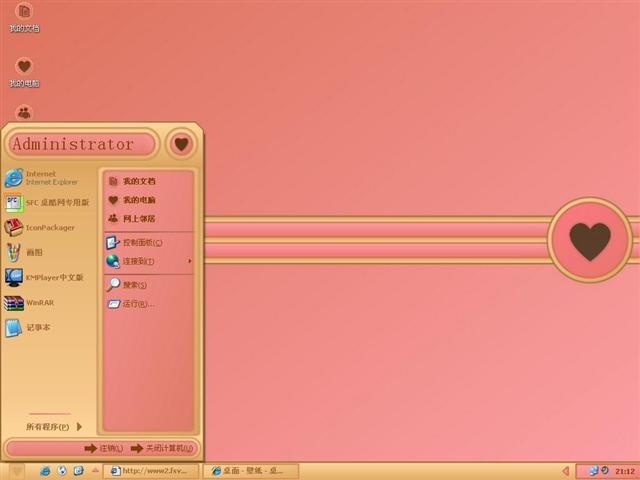The width and height of the screenshot is (640, 480).
Task: Open the SFC 桌酷网专用版 program
Action: click(48, 202)
